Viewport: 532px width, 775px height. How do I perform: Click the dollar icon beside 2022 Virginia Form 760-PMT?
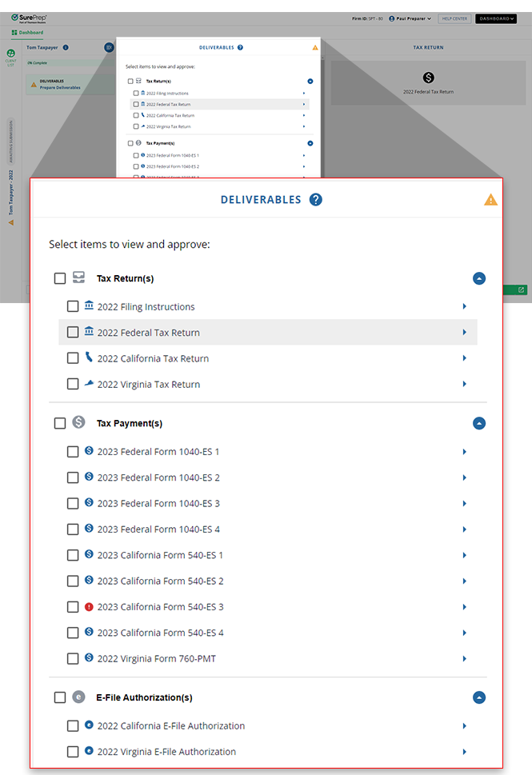click(x=89, y=658)
